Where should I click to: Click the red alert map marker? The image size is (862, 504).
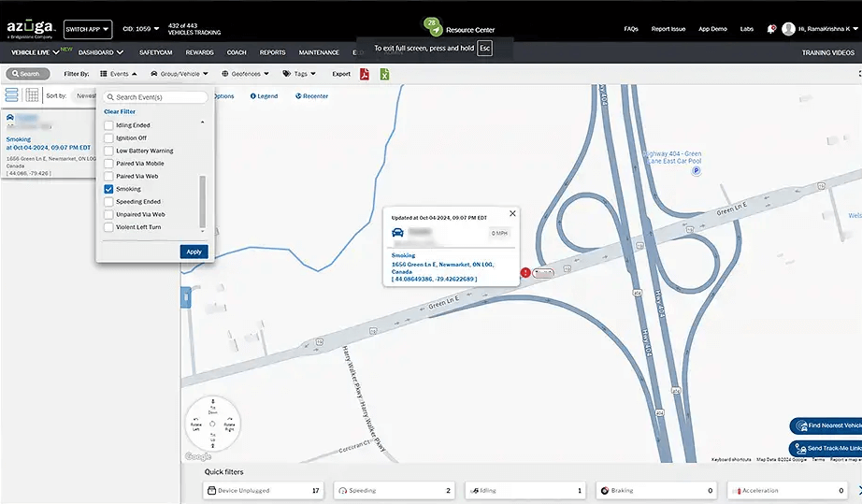pyautogui.click(x=525, y=273)
